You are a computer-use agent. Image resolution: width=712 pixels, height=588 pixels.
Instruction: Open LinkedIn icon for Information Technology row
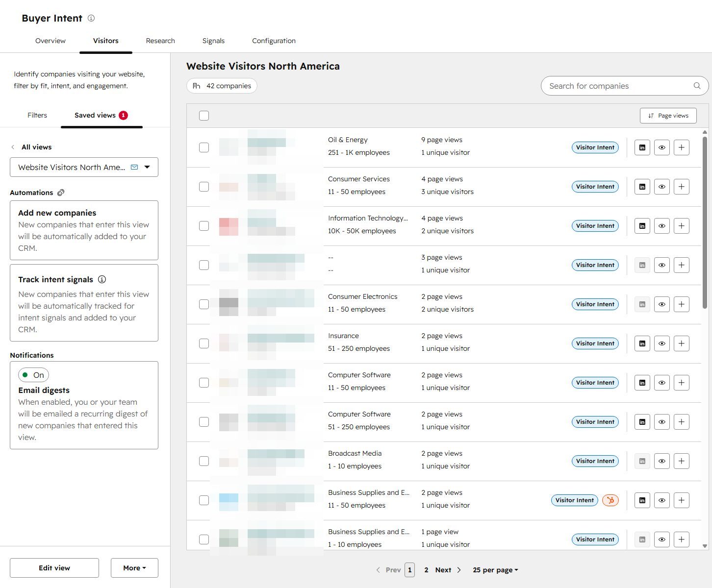(x=642, y=226)
